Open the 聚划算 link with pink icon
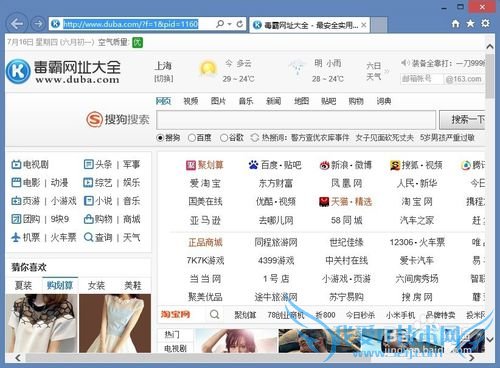500x368 pixels. coord(205,165)
